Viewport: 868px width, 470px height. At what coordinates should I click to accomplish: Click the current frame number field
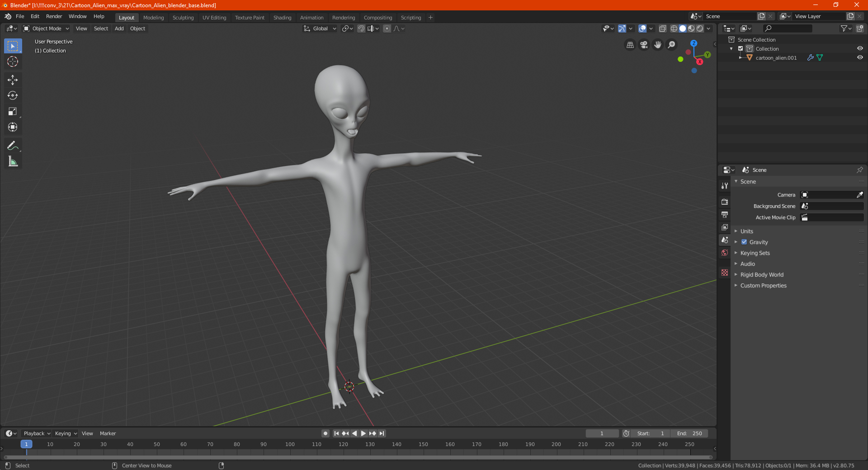pyautogui.click(x=602, y=433)
